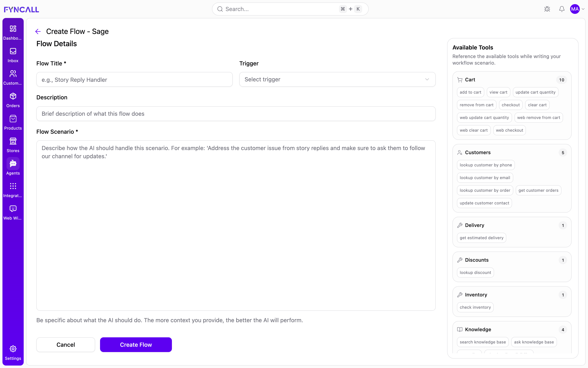The height and width of the screenshot is (368, 588).
Task: Click the Delivery category wrench icon
Action: (x=460, y=225)
